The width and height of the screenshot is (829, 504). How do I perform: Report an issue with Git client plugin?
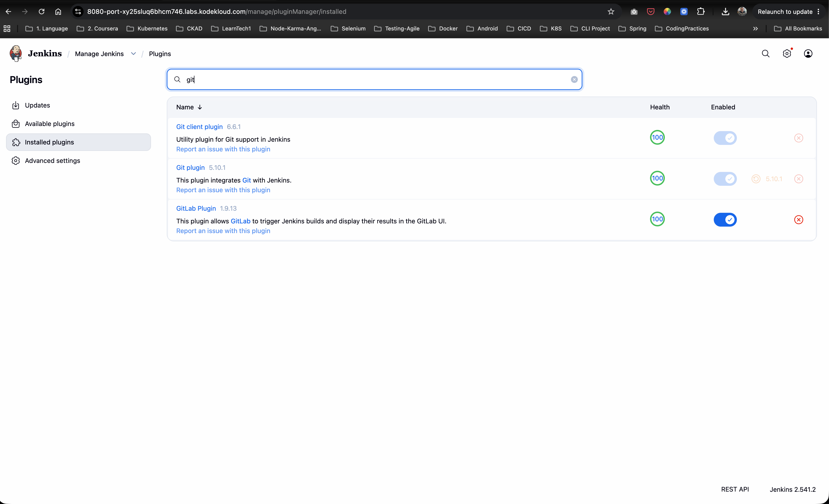point(223,149)
